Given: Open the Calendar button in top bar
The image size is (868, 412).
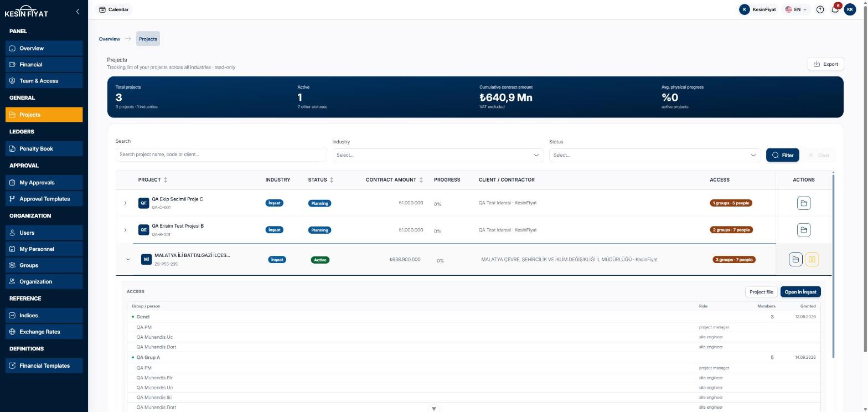Looking at the screenshot, I should click(x=114, y=9).
